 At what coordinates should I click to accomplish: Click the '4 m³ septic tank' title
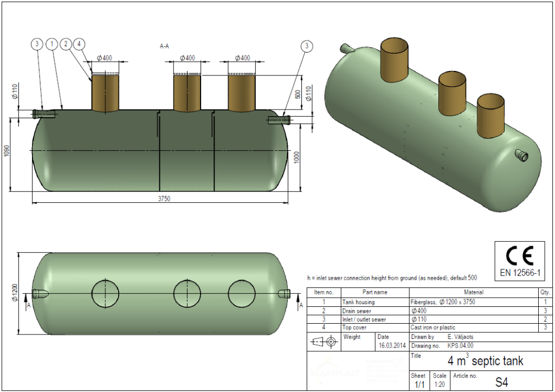485,361
